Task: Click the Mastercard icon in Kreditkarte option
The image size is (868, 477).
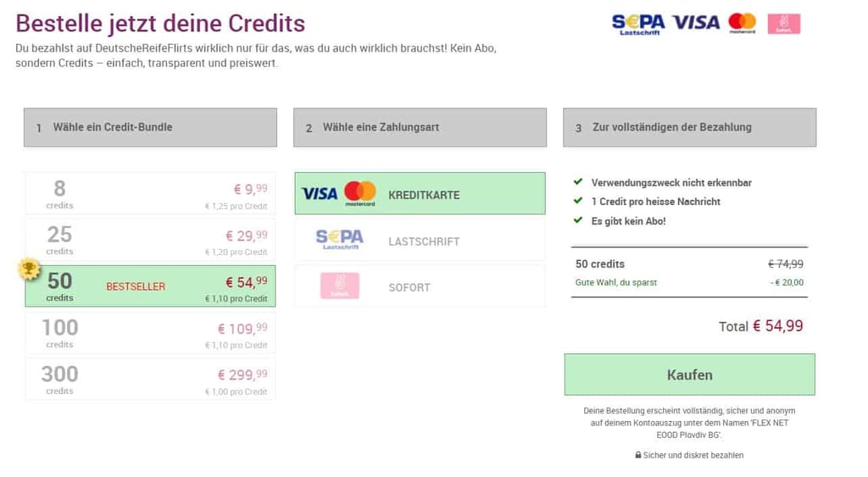Action: point(359,193)
